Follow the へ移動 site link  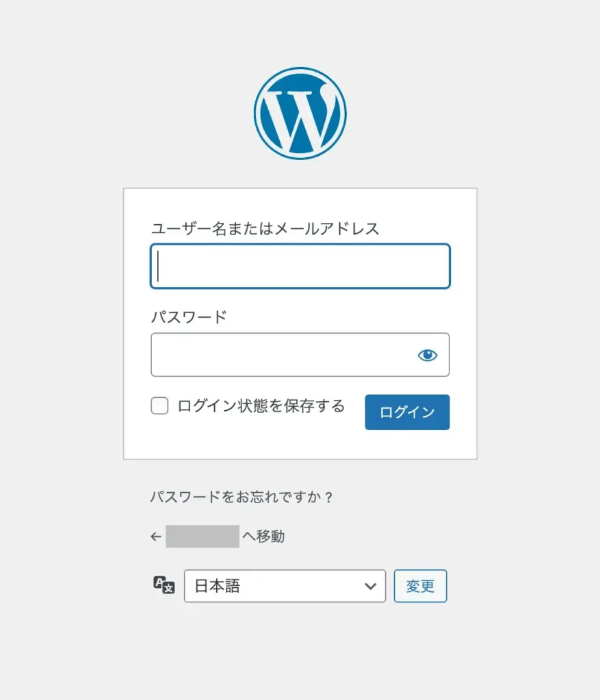[x=263, y=537]
